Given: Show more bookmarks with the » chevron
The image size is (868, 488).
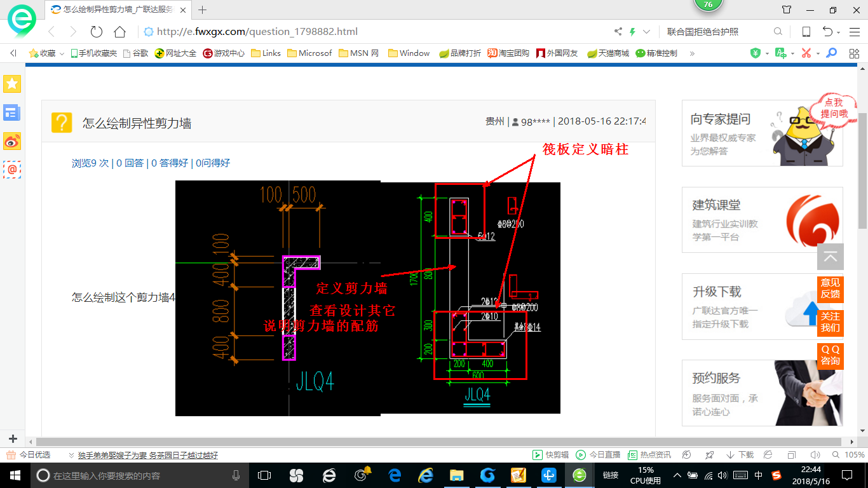Looking at the screenshot, I should point(692,53).
